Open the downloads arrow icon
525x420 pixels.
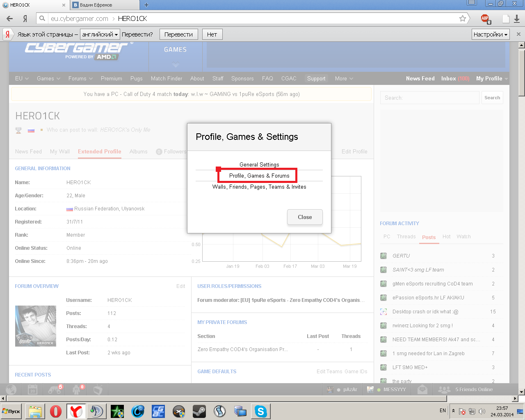[517, 19]
